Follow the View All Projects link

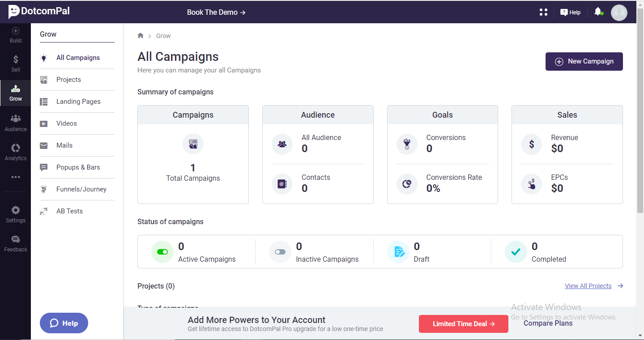click(x=588, y=286)
